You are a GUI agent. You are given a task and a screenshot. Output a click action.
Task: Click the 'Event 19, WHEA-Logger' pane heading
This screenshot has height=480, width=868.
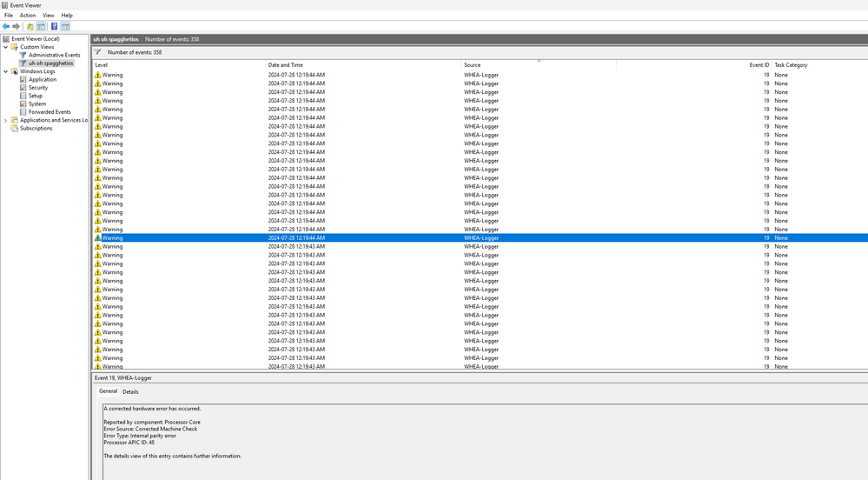point(123,378)
